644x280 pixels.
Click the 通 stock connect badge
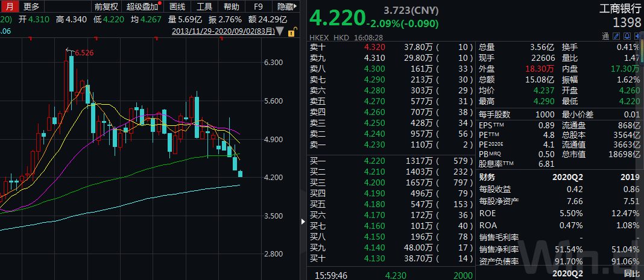(605, 36)
